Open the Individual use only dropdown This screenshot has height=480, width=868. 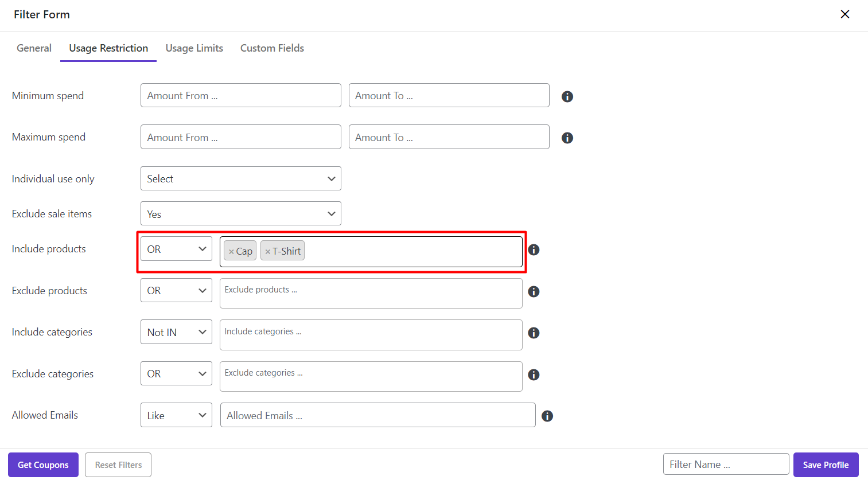[x=240, y=178]
